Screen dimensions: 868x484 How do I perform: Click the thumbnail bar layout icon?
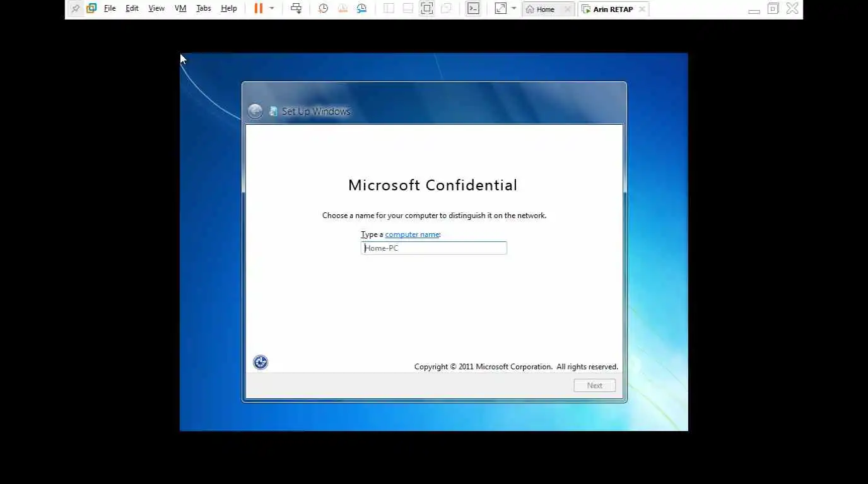(408, 9)
